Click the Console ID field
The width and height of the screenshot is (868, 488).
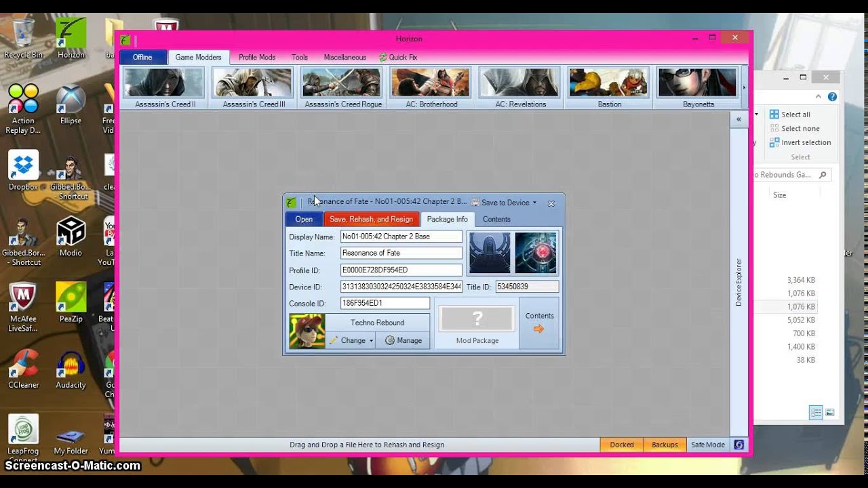385,303
